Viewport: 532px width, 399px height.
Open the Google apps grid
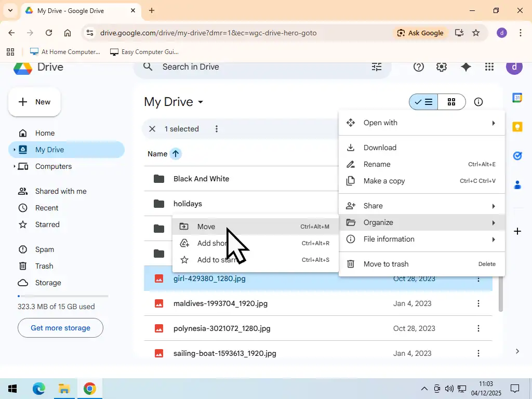click(489, 66)
